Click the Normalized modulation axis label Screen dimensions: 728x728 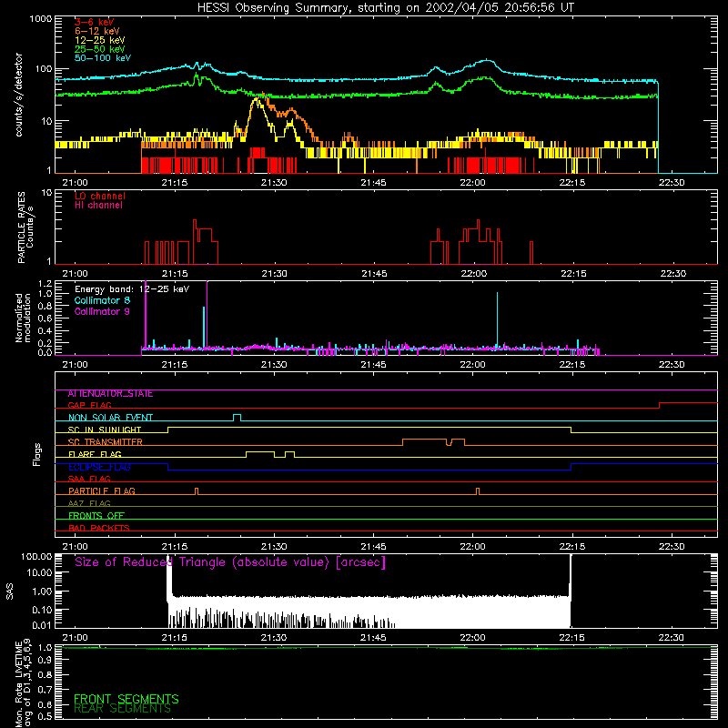(x=23, y=318)
